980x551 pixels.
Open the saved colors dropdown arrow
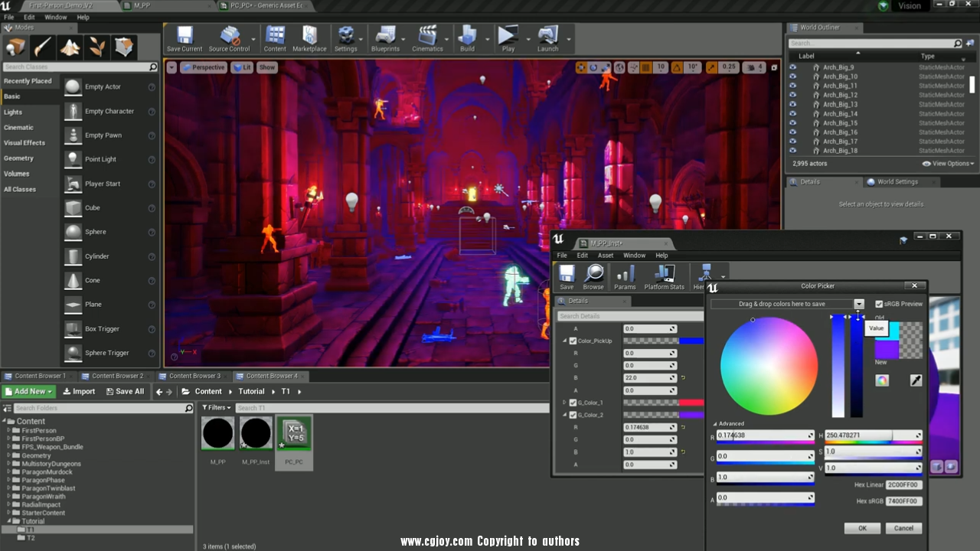(x=859, y=304)
